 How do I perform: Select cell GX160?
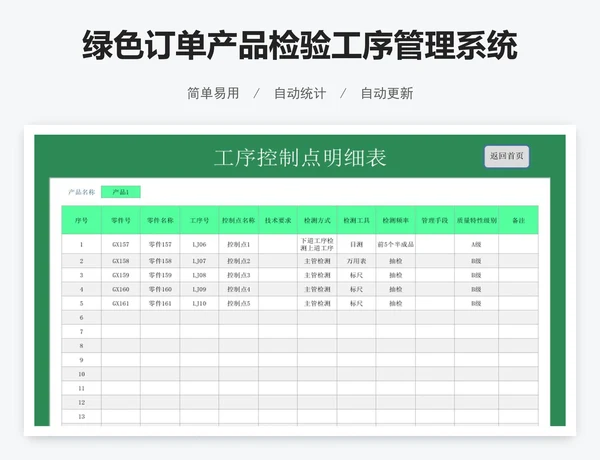pos(121,289)
